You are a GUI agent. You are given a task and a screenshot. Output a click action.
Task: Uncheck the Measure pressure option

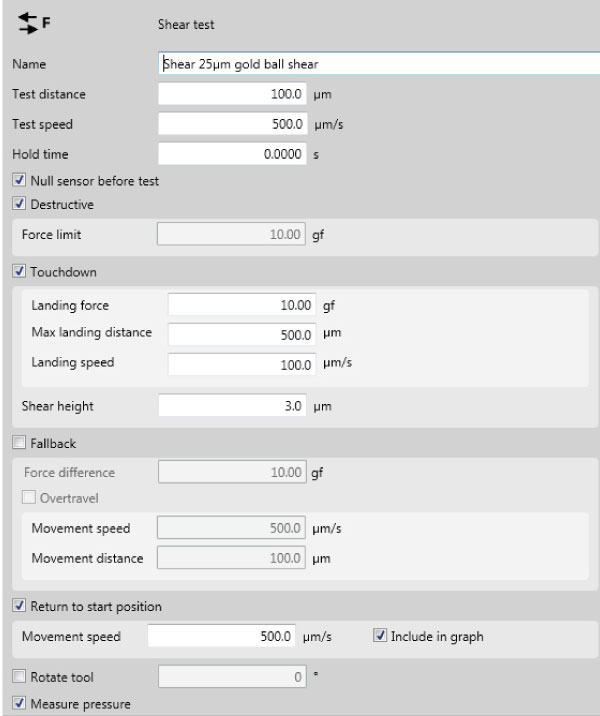[x=17, y=702]
